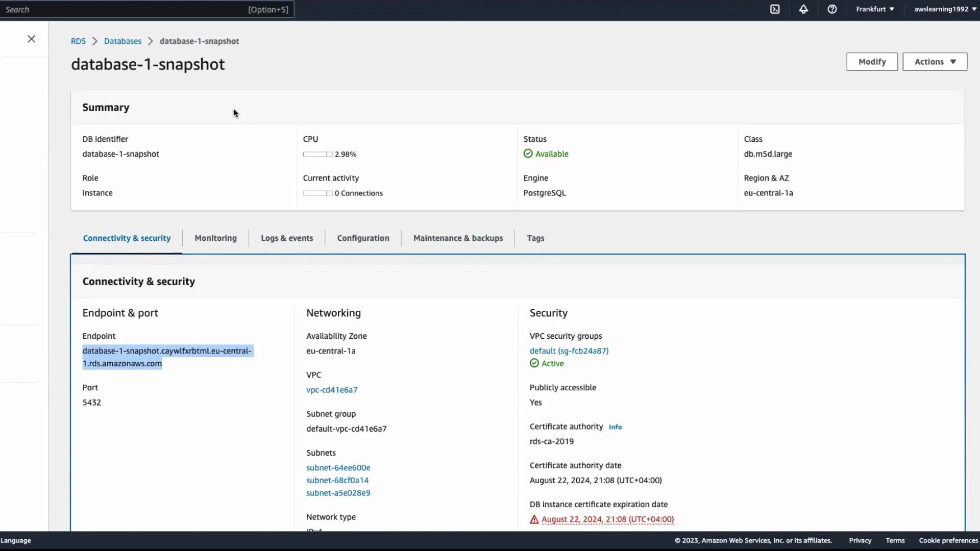Click the certificate expiration warning icon
980x551 pixels.
pyautogui.click(x=534, y=519)
